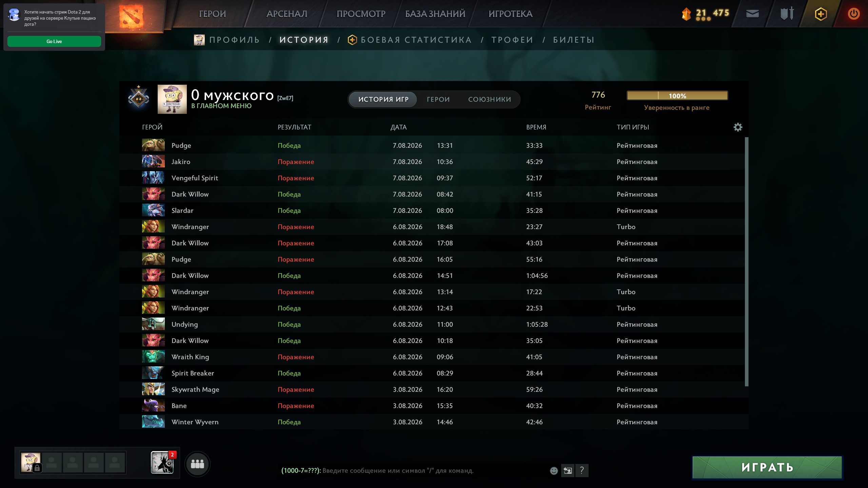This screenshot has height=488, width=868.
Task: Click the player name "0 мужского"
Action: (232, 95)
